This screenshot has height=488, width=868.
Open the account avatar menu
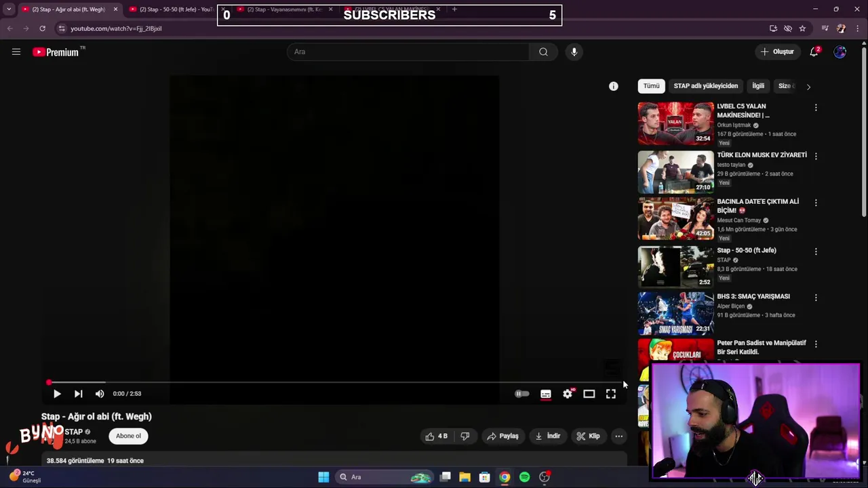tap(840, 52)
